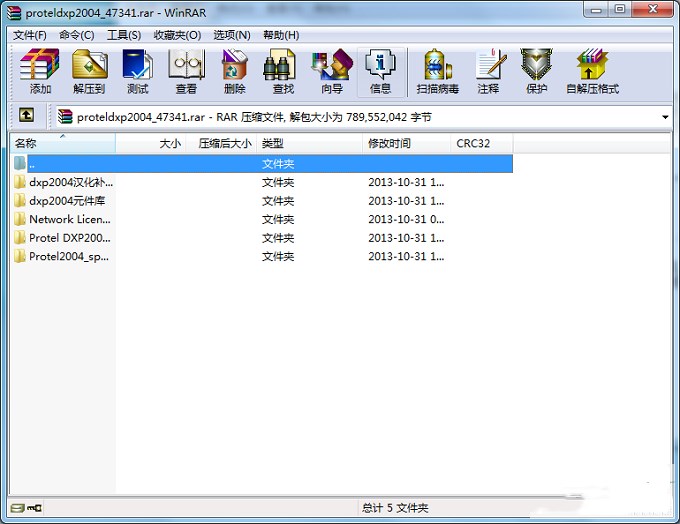Click folder icon of dxp2004元件库

coord(20,200)
